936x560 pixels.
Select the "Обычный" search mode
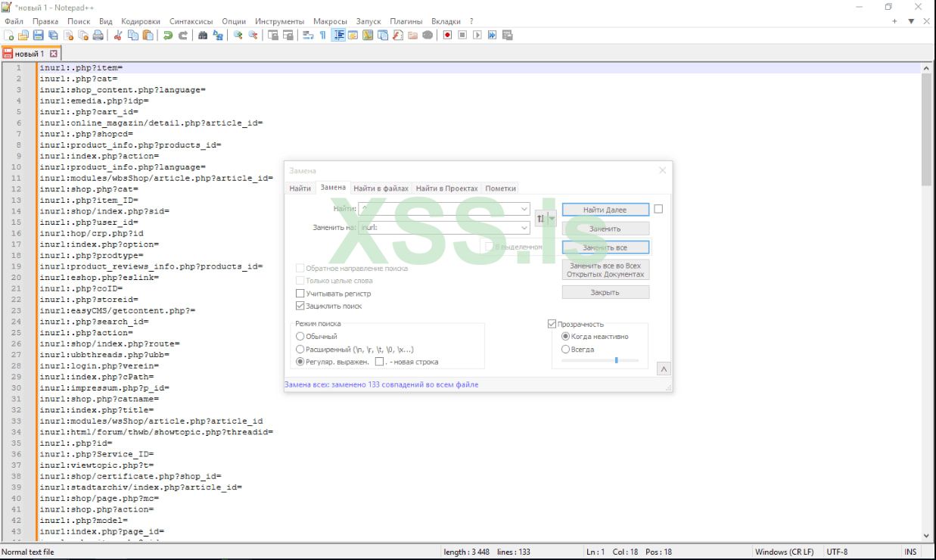click(300, 336)
